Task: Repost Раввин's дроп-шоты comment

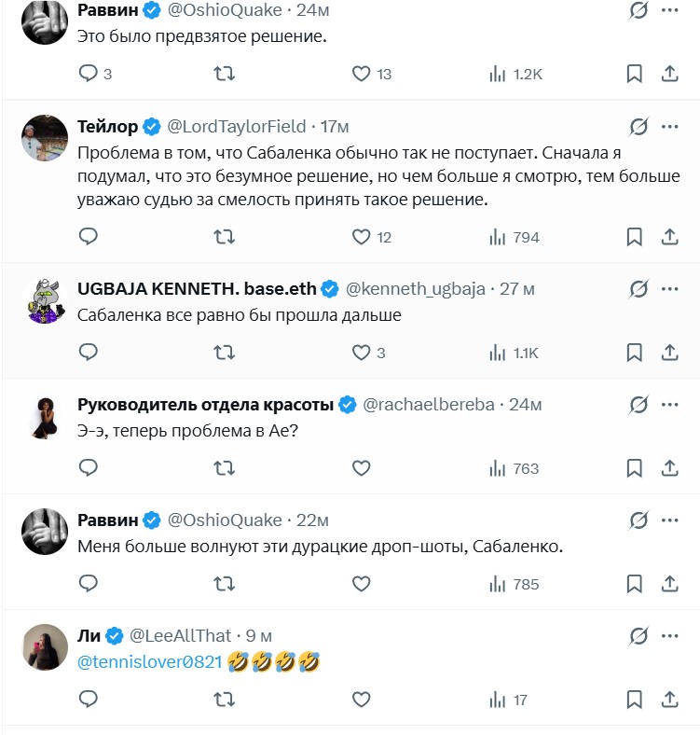Action: tap(225, 584)
